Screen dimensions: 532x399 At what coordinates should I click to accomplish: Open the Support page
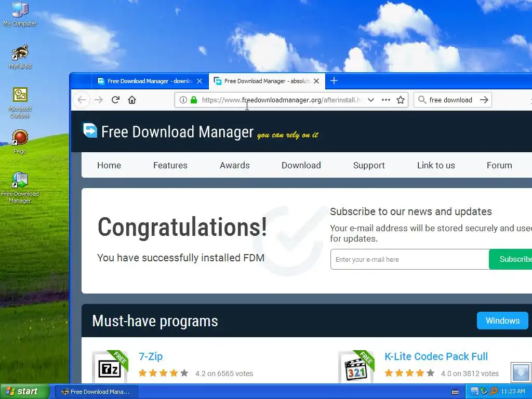(x=369, y=165)
